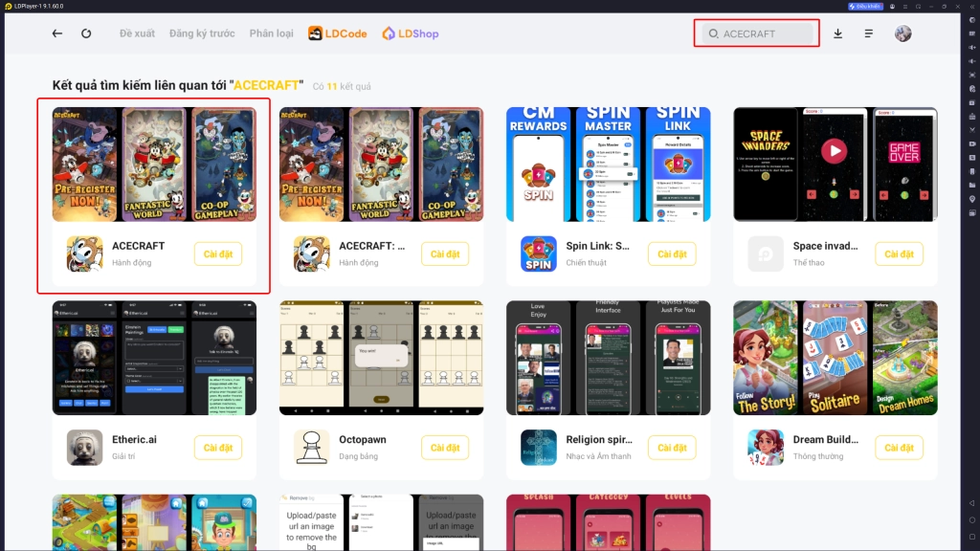980x551 pixels.
Task: Click the ACECRAFT app icon
Action: [x=84, y=253]
